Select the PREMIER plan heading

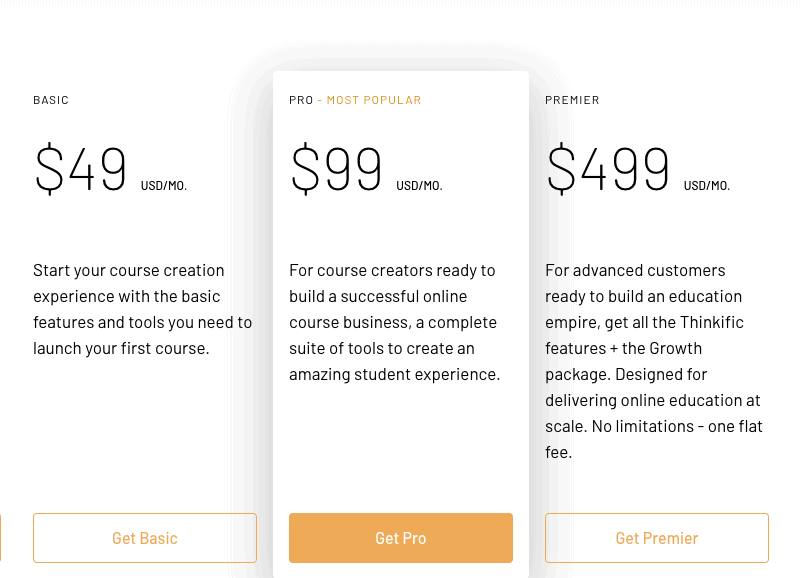coord(572,100)
